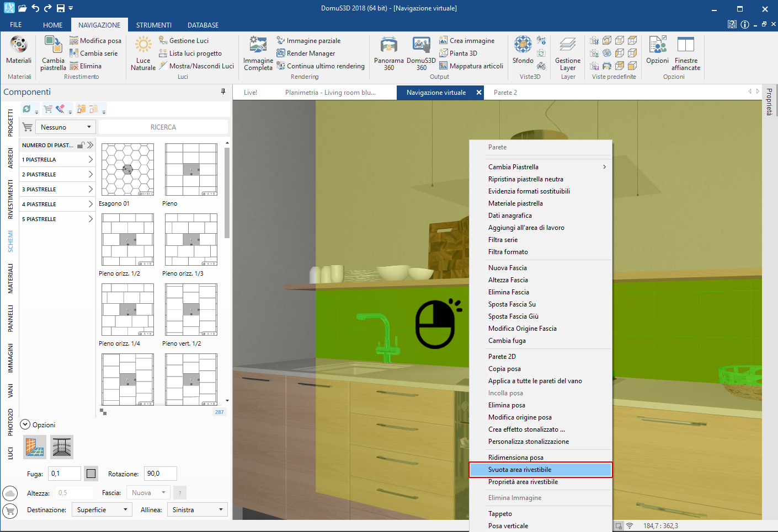The width and height of the screenshot is (778, 532).
Task: Click Crea immagine in Output group
Action: (467, 41)
